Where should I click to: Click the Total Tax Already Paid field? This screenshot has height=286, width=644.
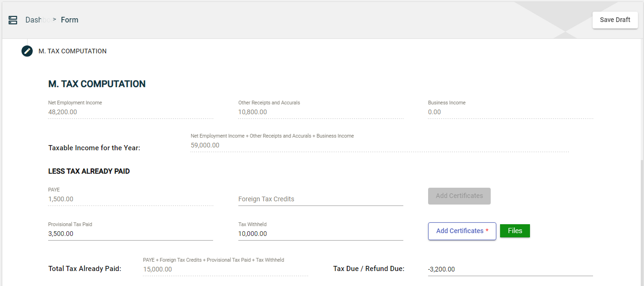(x=225, y=270)
